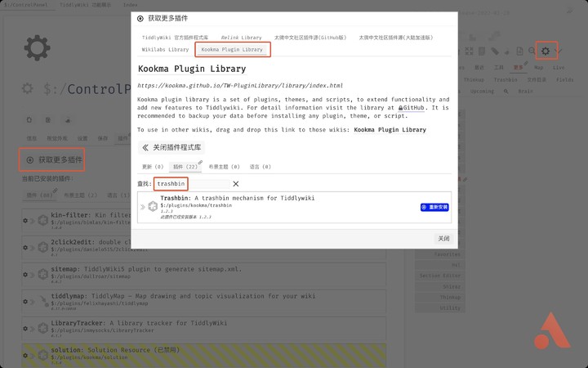This screenshot has height=368, width=588.
Task: Open control panel gear in sidebar toolbar
Action: click(x=546, y=51)
